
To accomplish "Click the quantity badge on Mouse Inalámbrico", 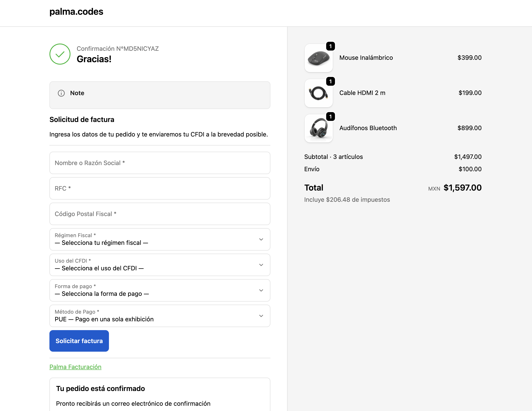I will 331,46.
